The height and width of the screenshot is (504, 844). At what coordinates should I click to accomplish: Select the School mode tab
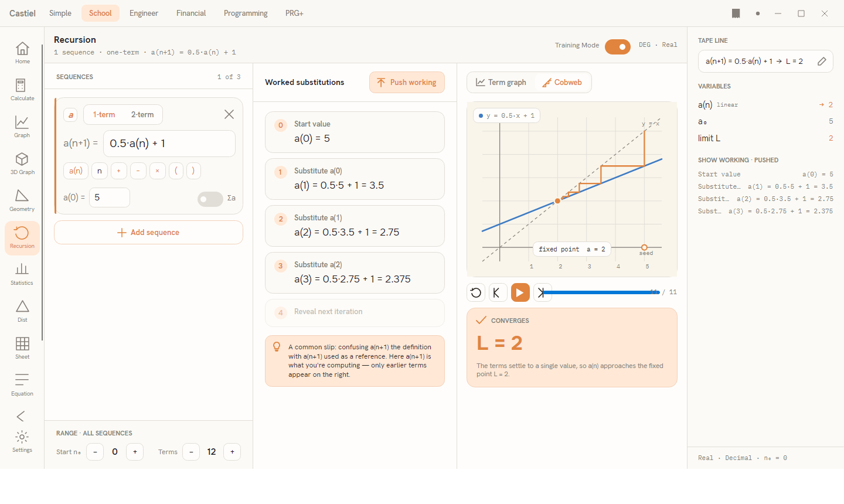(x=100, y=13)
